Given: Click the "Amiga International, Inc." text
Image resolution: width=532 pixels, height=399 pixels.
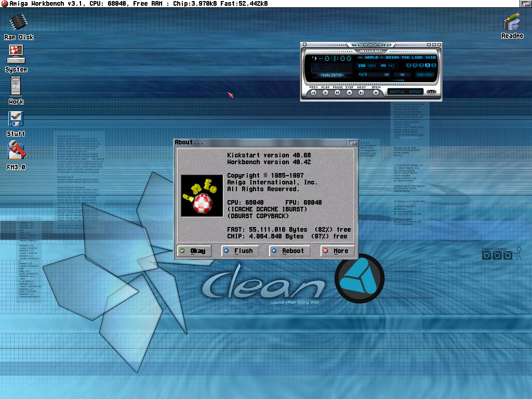Looking at the screenshot, I should [272, 182].
